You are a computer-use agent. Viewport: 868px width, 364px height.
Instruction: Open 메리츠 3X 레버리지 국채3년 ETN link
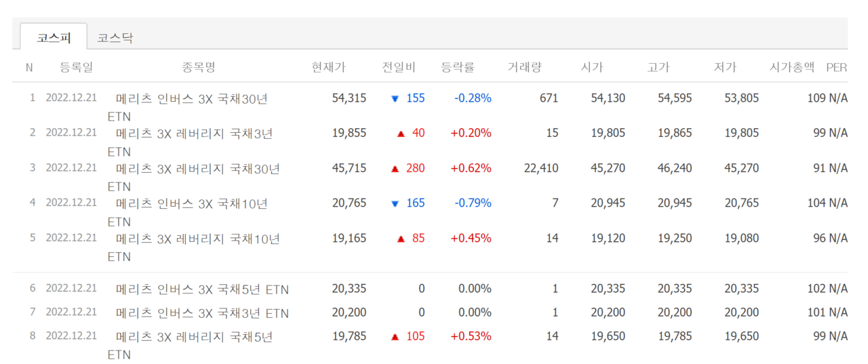(191, 142)
